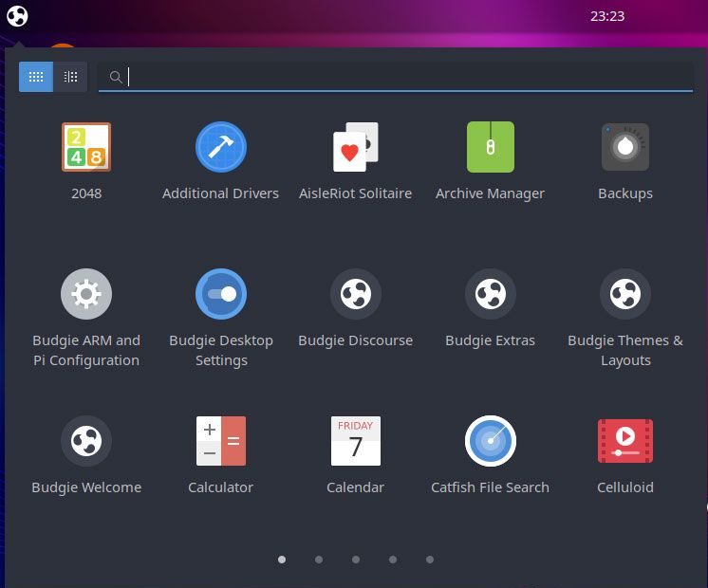Go to third page indicator dot
708x588 pixels.
point(356,560)
